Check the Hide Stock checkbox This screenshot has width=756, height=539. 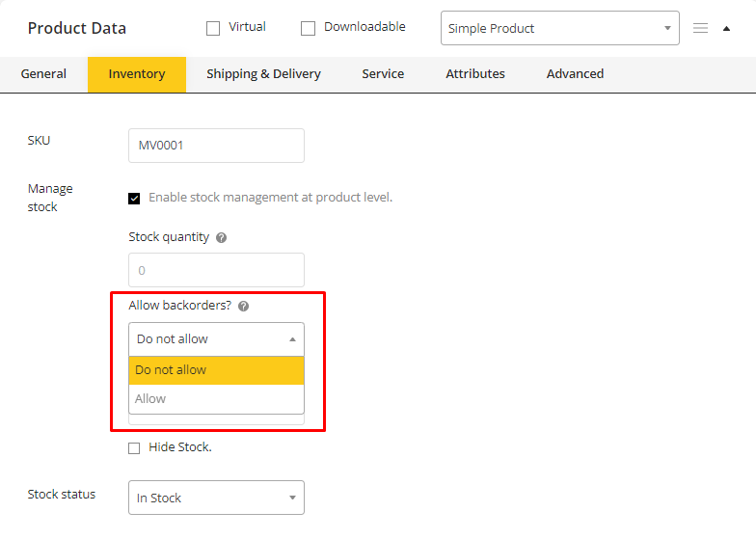135,447
